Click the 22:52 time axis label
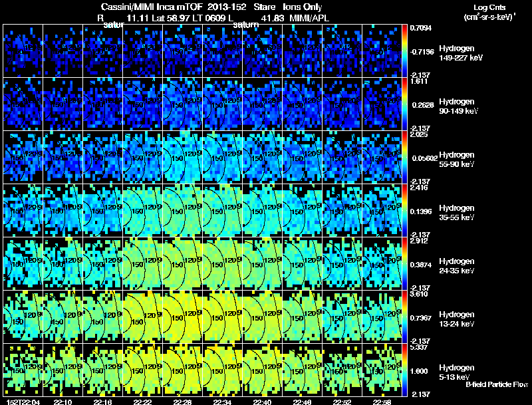Viewport: 532px width, 405px height. point(342,402)
